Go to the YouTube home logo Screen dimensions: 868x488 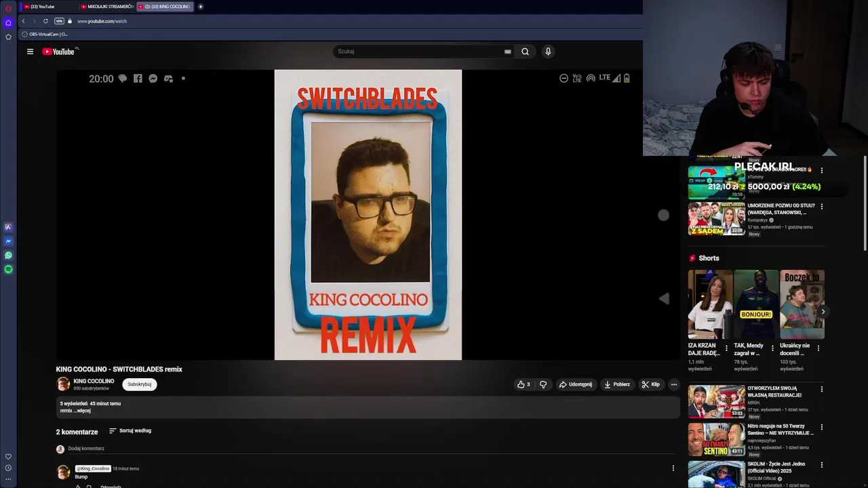[x=58, y=52]
